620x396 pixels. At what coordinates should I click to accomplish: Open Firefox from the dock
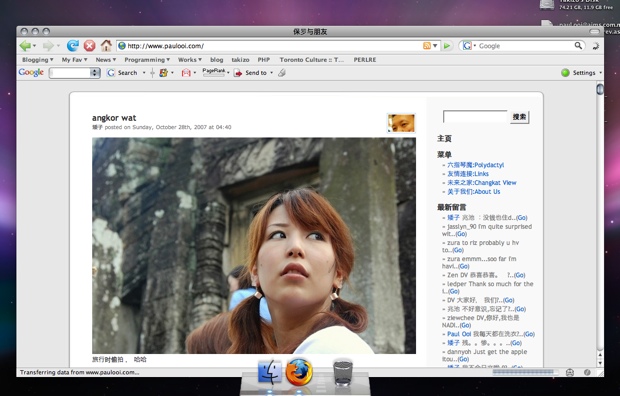(299, 372)
